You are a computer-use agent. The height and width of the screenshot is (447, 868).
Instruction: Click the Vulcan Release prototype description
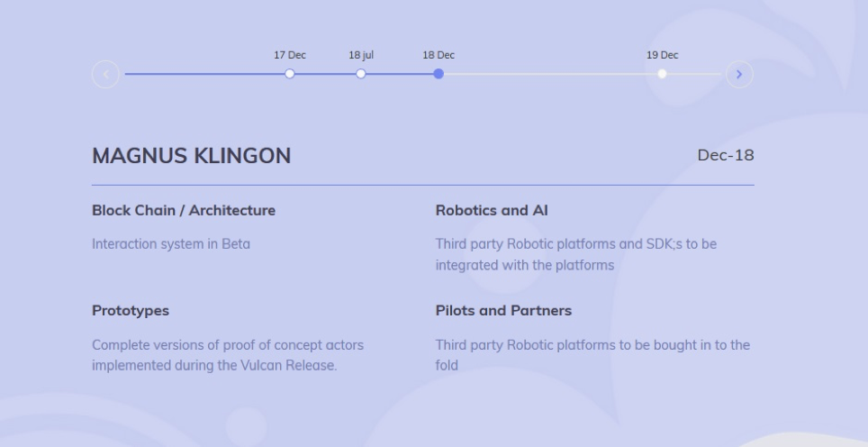[x=228, y=355]
